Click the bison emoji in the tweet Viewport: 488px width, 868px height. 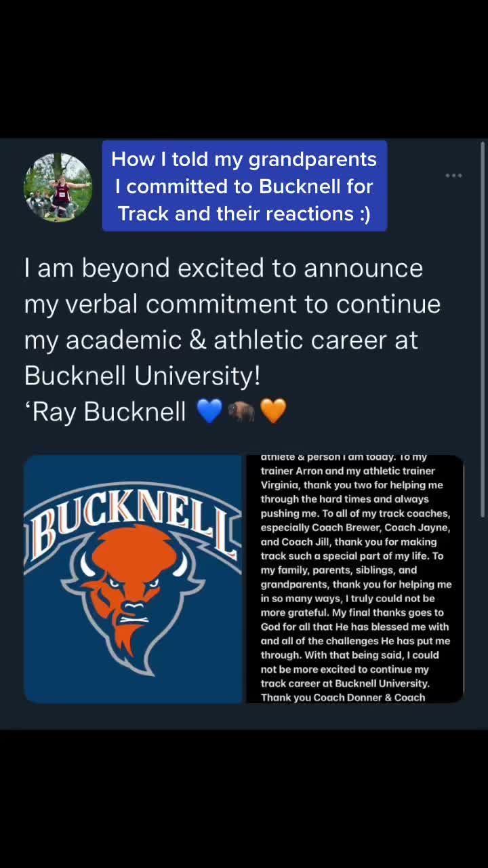click(x=241, y=411)
